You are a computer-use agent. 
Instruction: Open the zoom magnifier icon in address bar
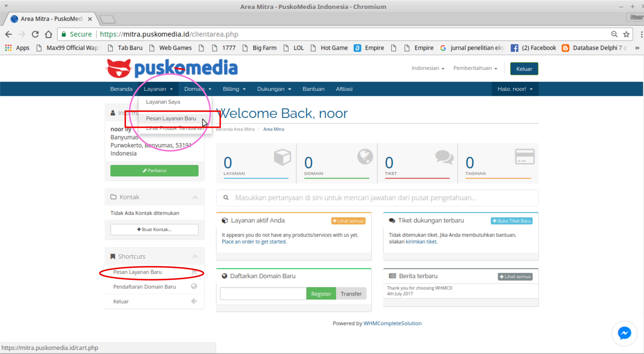pyautogui.click(x=614, y=34)
